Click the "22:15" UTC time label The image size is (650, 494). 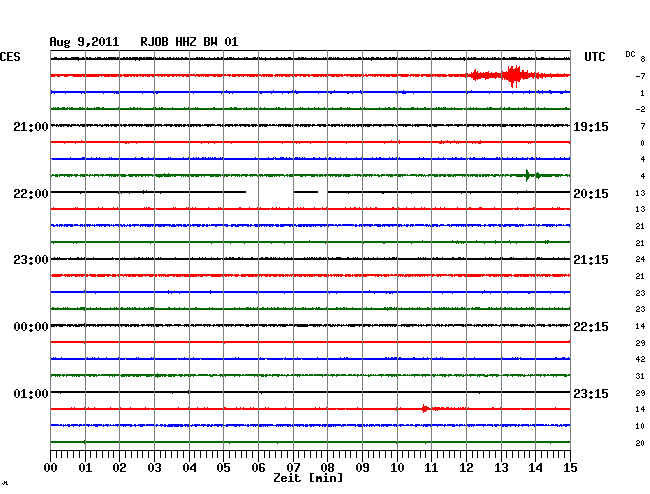(591, 327)
